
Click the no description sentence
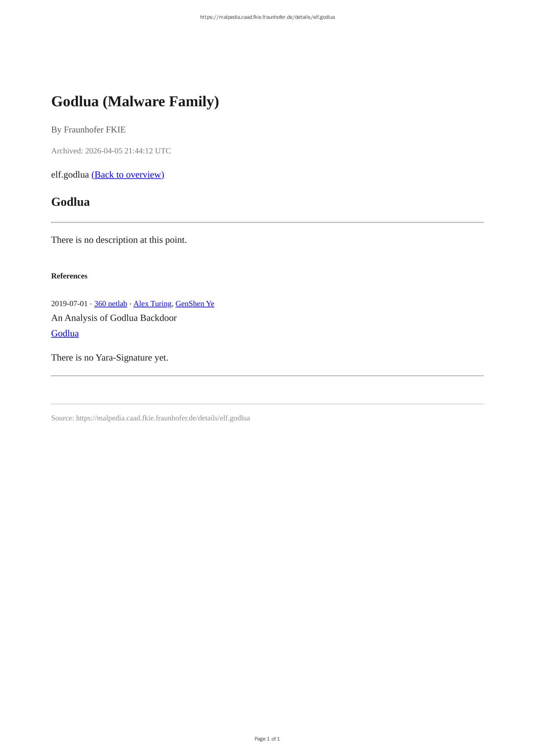pos(119,240)
